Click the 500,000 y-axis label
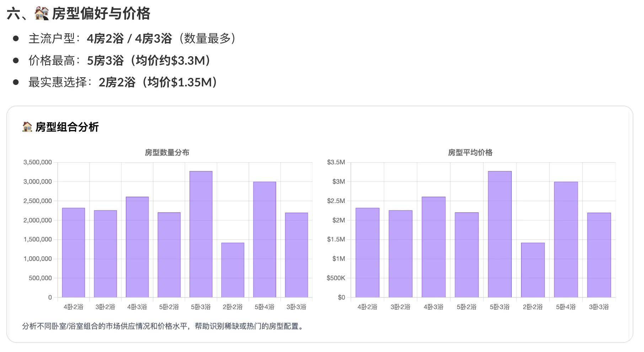644x352 pixels. pos(40,278)
